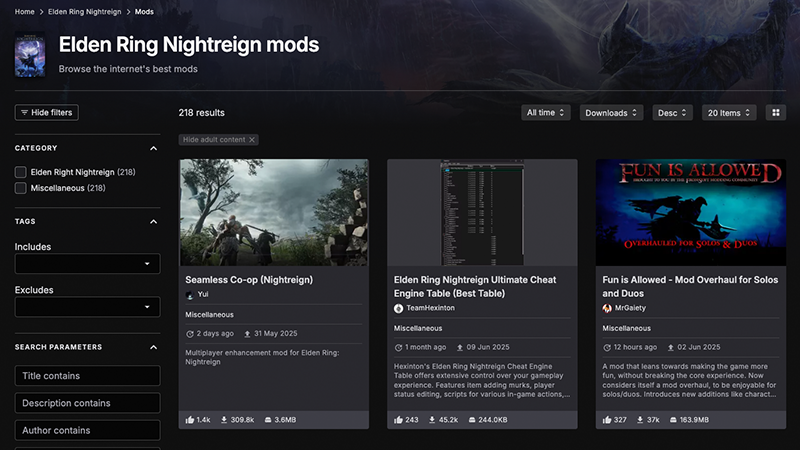Click the 'Author contains' input field
Viewport: 800px width, 450px height.
[87, 431]
